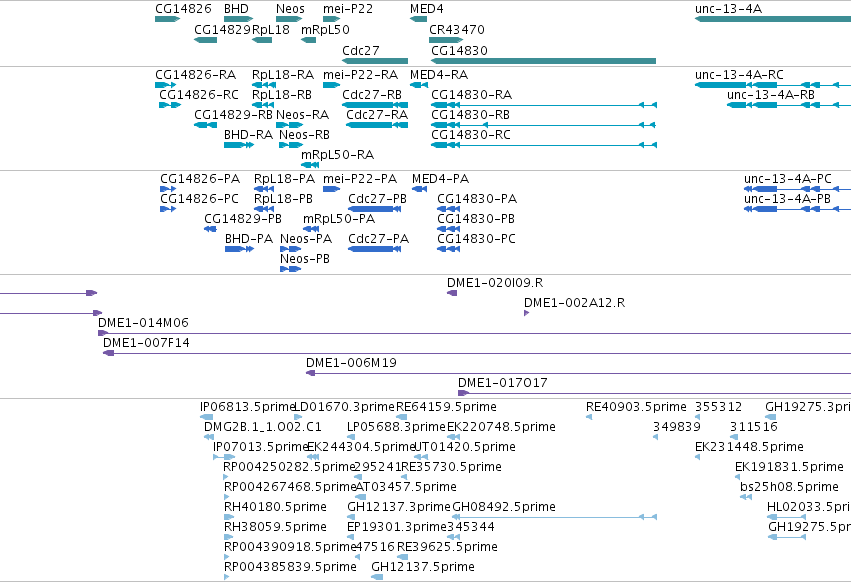The height and width of the screenshot is (582, 851).
Task: Select protein CG14826-PA
Action: point(168,189)
